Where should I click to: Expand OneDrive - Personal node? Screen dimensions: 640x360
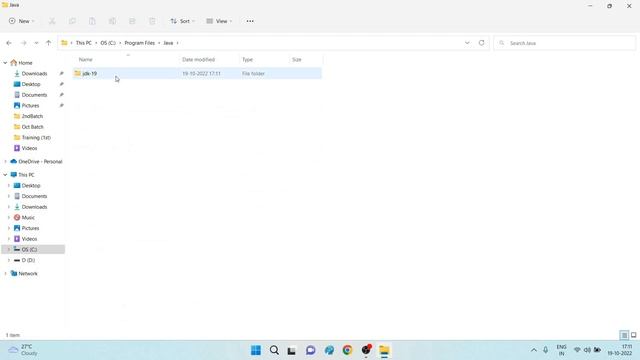tap(5, 162)
